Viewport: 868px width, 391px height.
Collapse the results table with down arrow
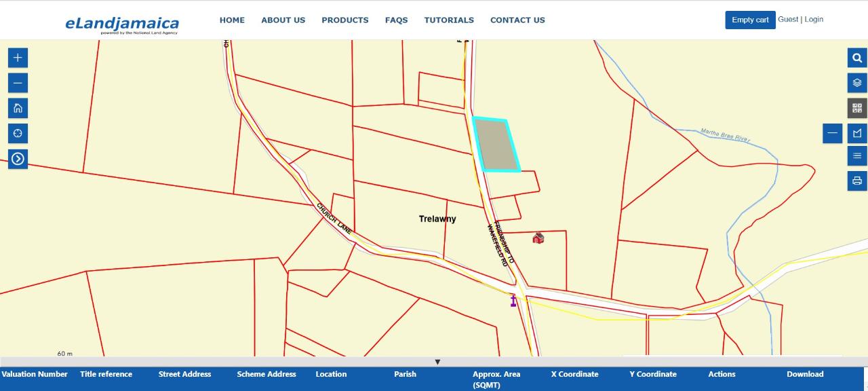coord(437,362)
